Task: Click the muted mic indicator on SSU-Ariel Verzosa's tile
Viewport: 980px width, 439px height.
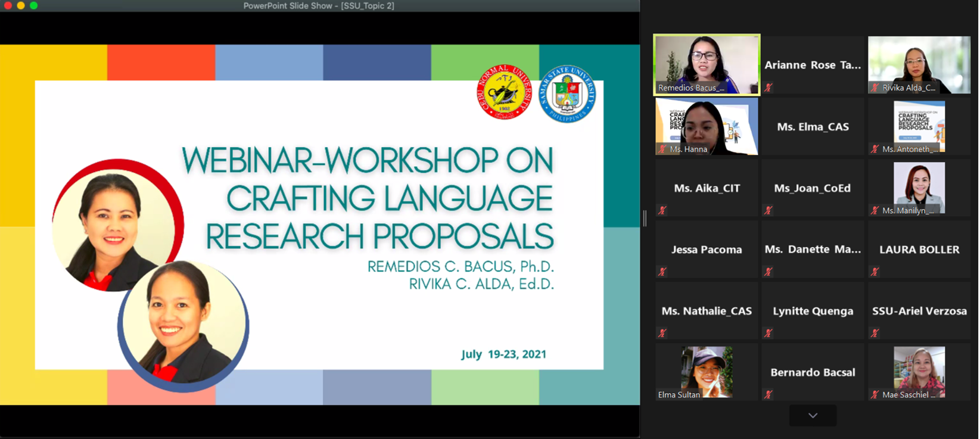Action: [875, 333]
